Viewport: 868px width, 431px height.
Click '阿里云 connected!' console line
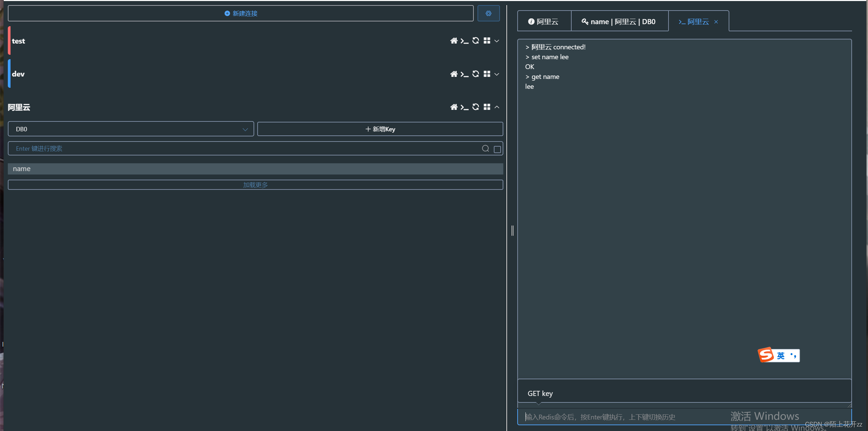click(555, 47)
